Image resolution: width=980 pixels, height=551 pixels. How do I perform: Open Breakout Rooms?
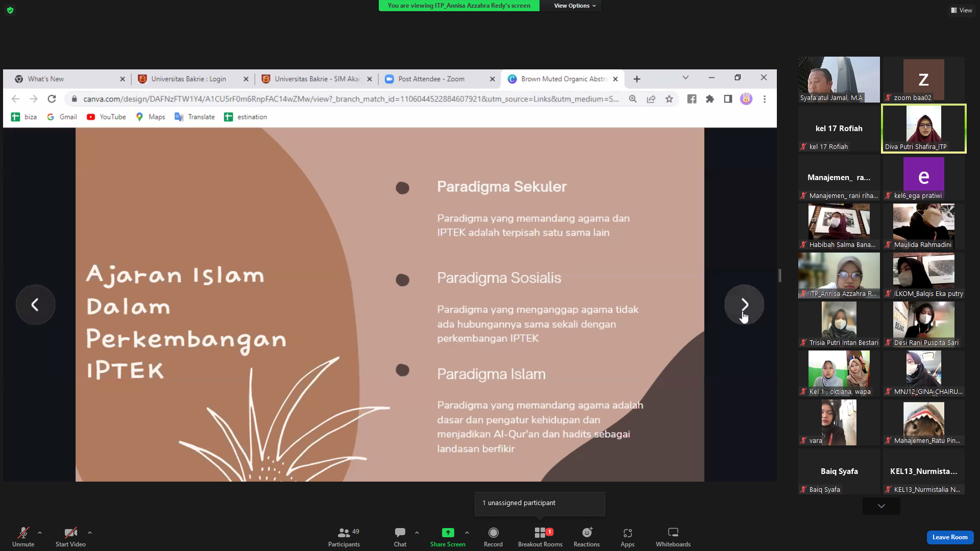(x=540, y=537)
